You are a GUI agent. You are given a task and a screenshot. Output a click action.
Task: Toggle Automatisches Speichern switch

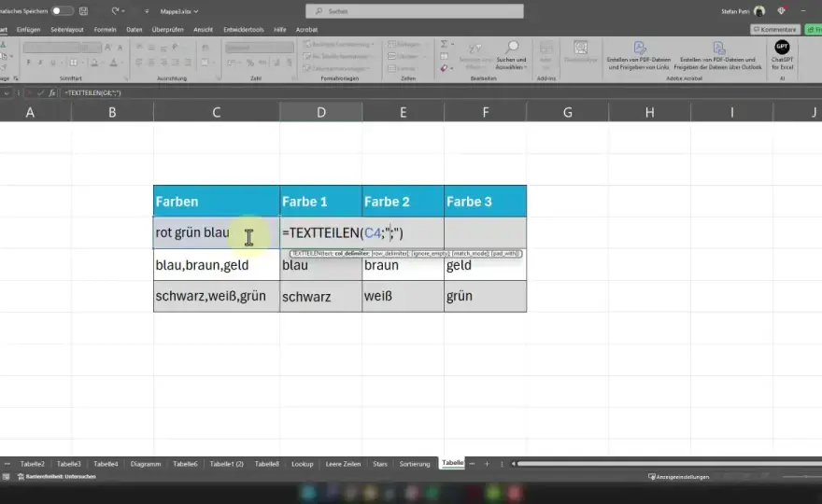click(62, 11)
